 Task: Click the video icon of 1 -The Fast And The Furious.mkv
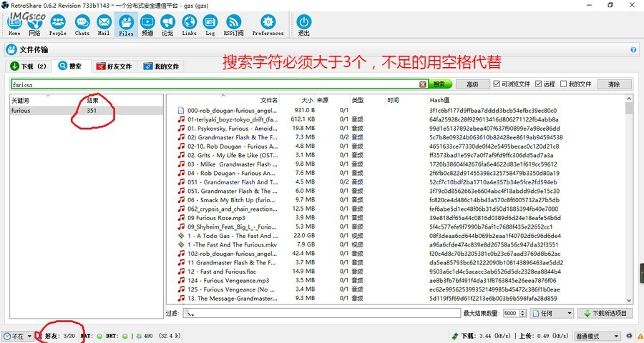181,244
